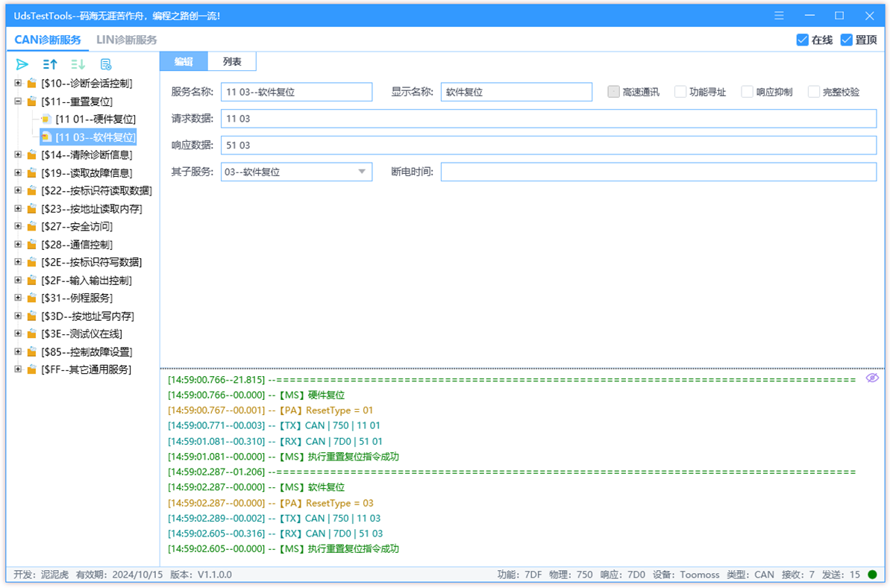Switch to CAN诊断服务 tab
890x588 pixels.
[x=48, y=40]
